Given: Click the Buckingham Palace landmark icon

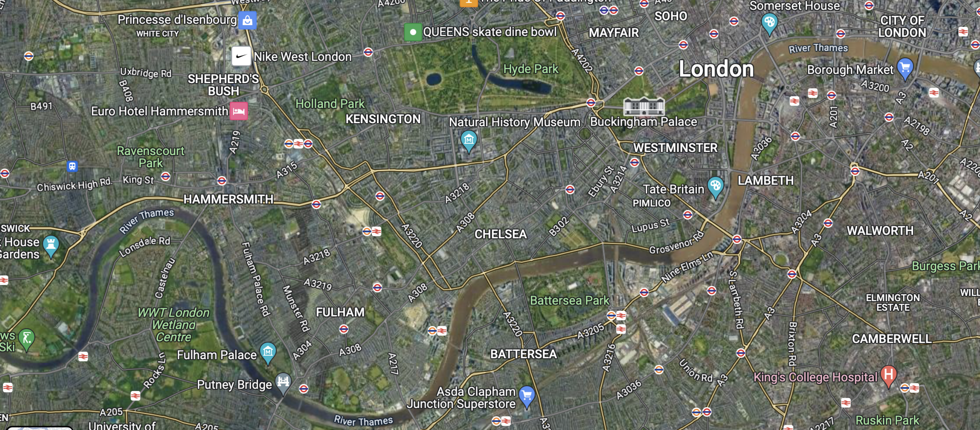Looking at the screenshot, I should (644, 106).
